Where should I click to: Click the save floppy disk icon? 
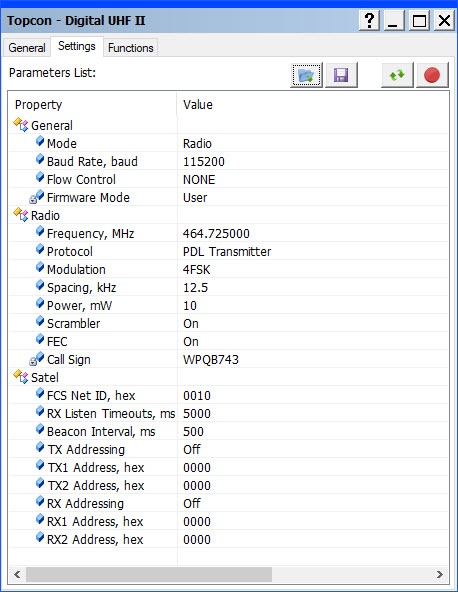tap(341, 75)
